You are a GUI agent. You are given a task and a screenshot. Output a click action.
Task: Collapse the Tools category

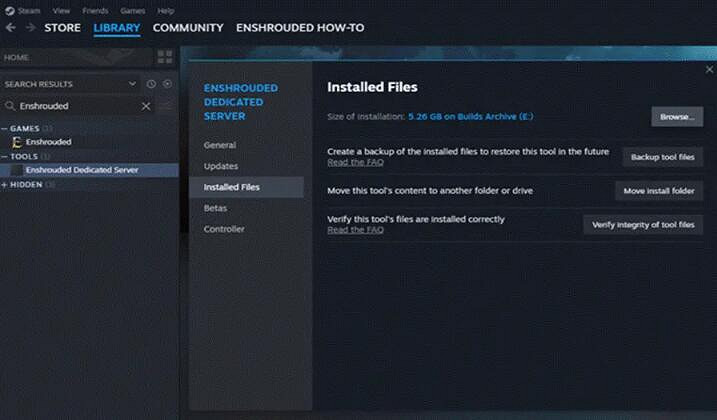(x=5, y=156)
